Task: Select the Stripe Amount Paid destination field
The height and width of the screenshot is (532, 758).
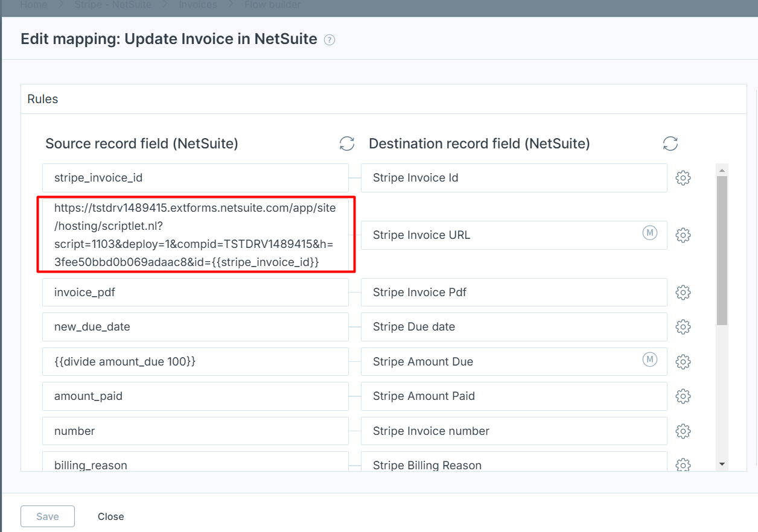Action: [514, 396]
